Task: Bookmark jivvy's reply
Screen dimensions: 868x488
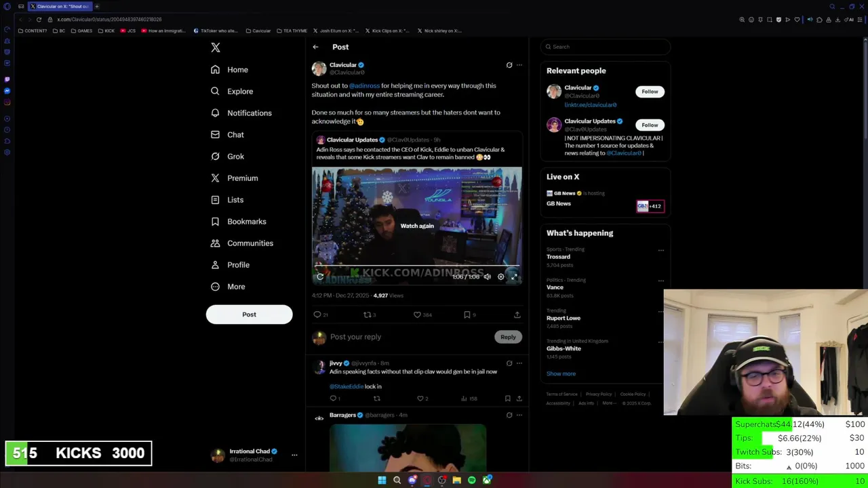Action: pyautogui.click(x=507, y=399)
